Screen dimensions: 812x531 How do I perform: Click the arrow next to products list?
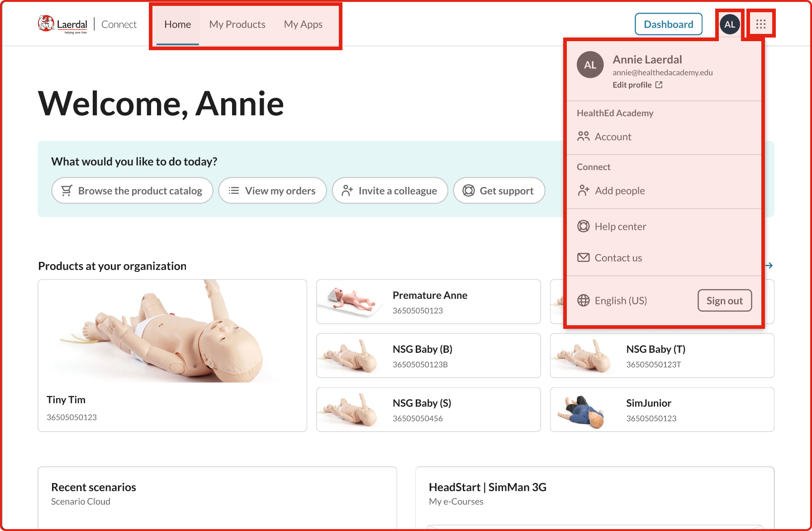pos(769,265)
